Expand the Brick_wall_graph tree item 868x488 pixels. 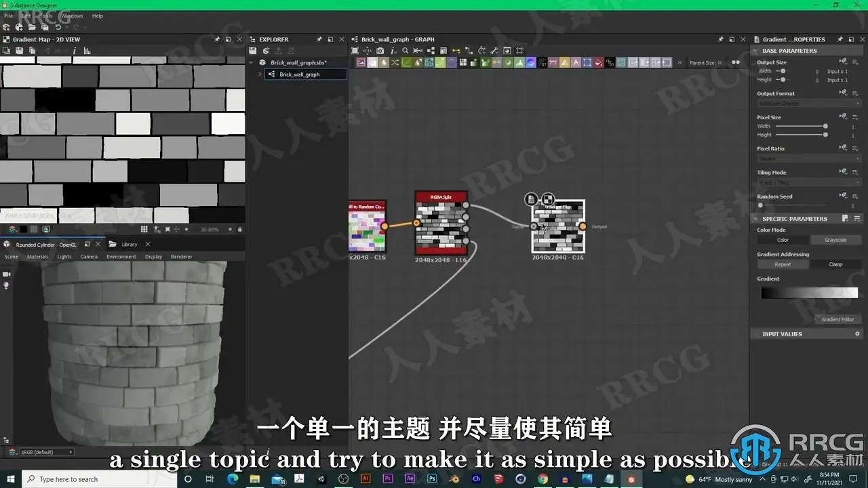click(x=260, y=74)
